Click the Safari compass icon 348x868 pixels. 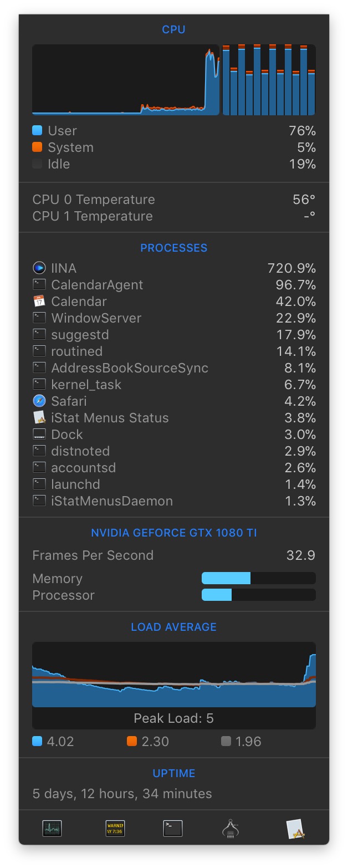tap(39, 401)
